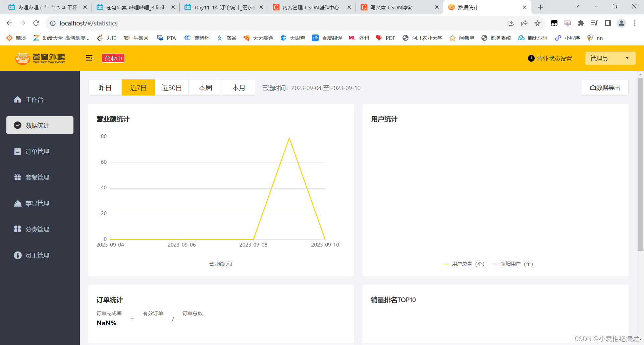
Task: Open 订单管理 from the sidebar
Action: [37, 151]
